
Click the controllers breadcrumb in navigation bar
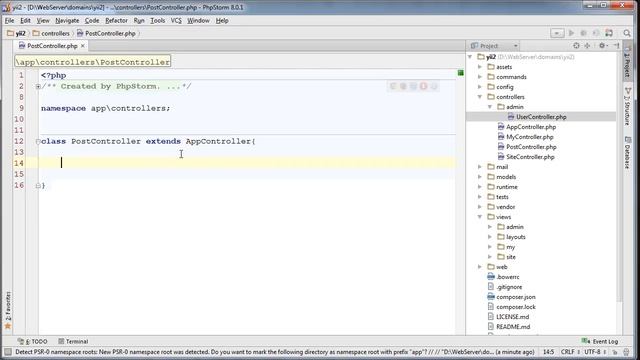tap(51, 33)
